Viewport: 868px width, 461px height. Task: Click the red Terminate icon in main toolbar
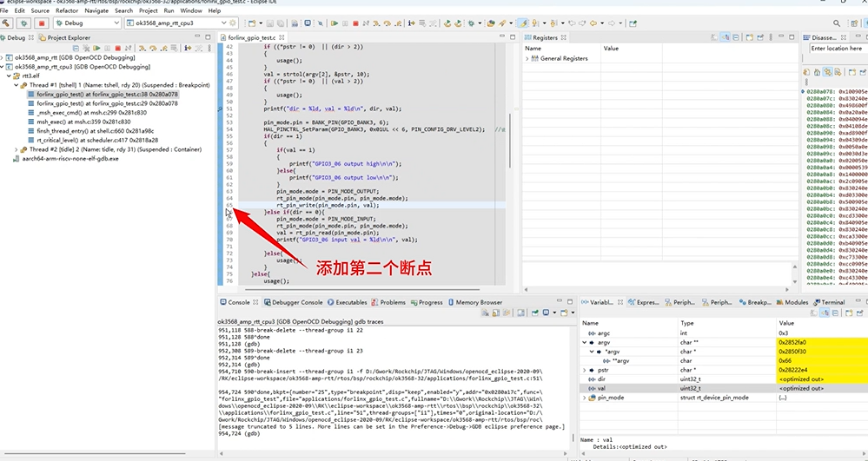click(357, 23)
